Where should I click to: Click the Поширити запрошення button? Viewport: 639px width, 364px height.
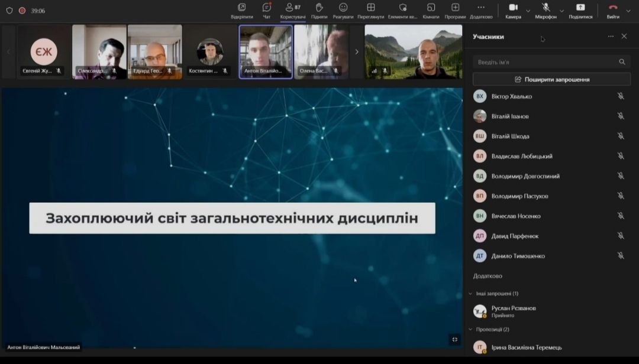(551, 79)
